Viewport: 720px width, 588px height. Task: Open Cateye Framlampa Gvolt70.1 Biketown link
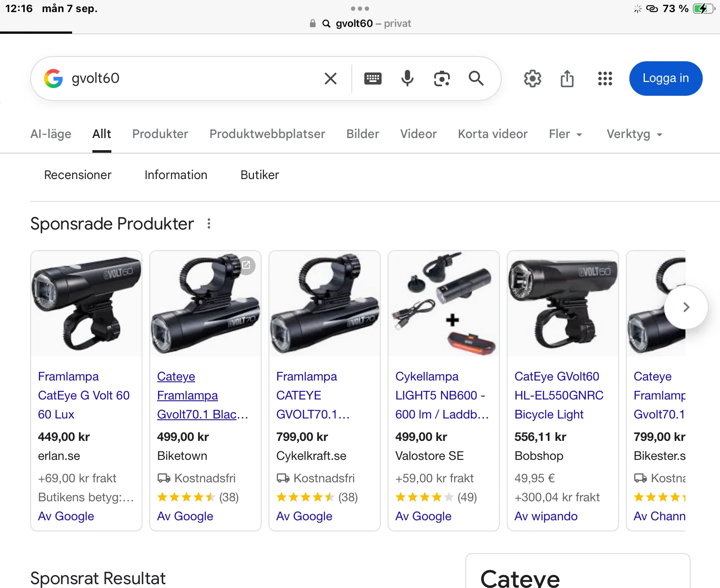click(x=202, y=395)
